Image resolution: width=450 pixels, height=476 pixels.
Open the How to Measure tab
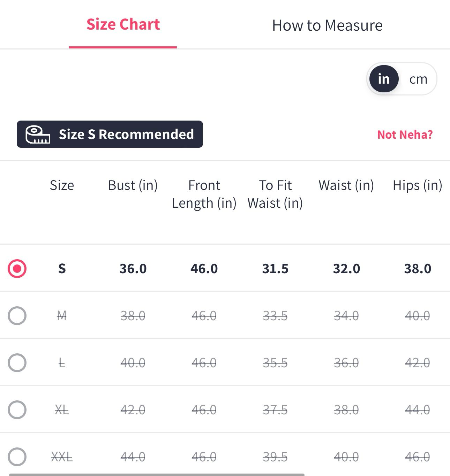(x=327, y=25)
